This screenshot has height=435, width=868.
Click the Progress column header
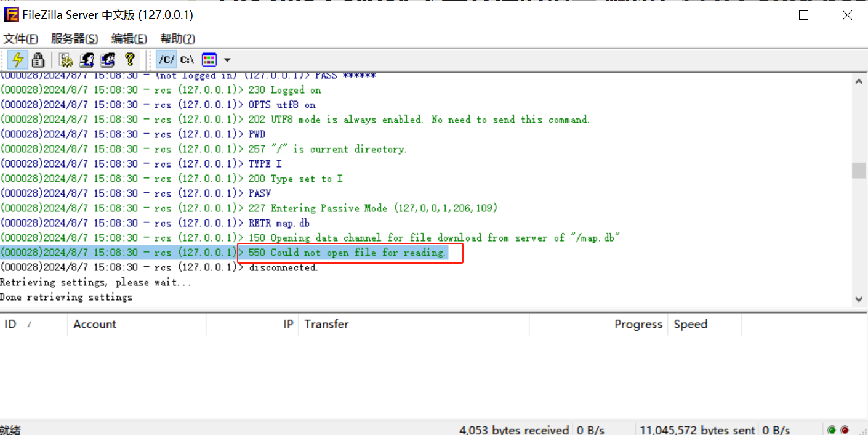coord(598,324)
